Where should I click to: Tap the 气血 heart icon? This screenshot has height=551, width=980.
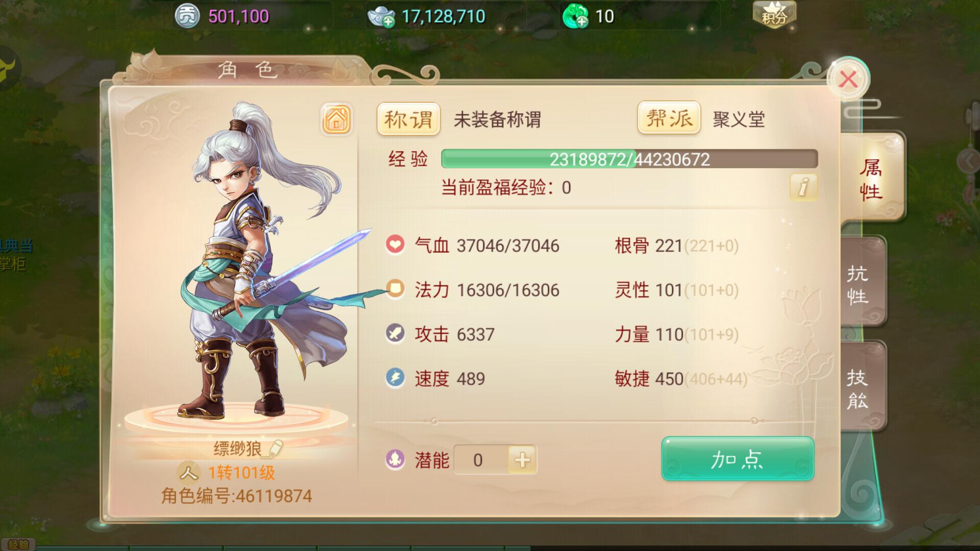pos(395,244)
